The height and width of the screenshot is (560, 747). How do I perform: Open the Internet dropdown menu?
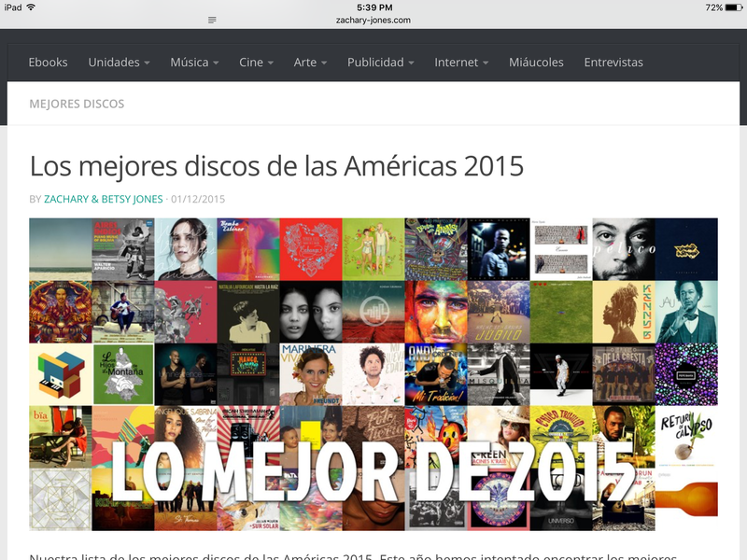[x=461, y=63]
